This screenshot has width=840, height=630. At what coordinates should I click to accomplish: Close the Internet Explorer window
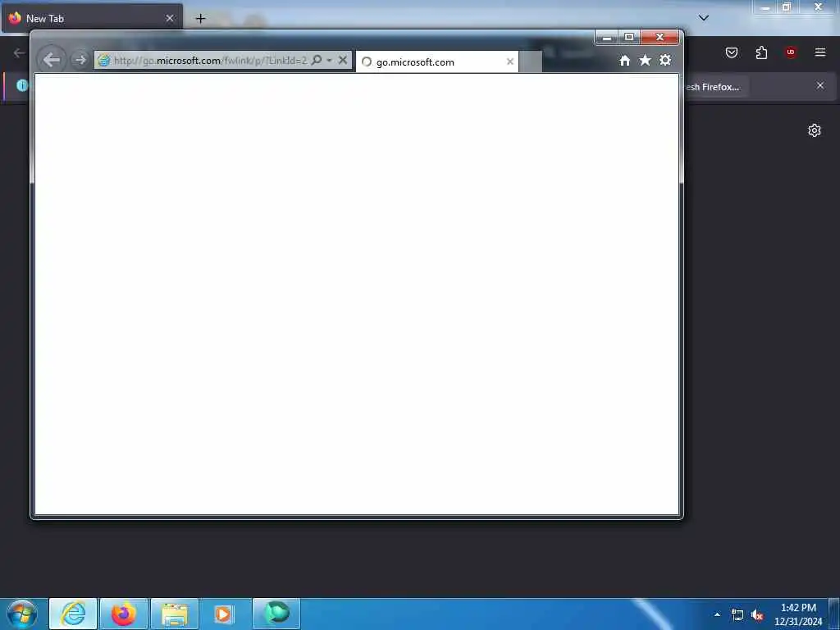click(660, 37)
